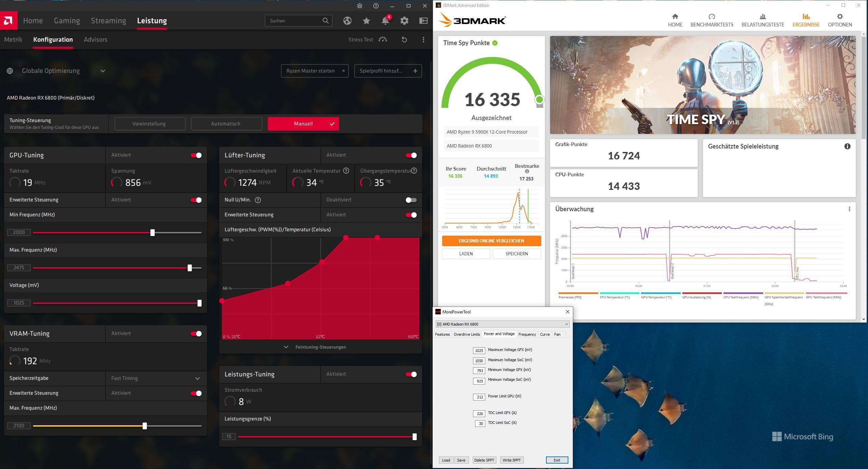The height and width of the screenshot is (469, 868).
Task: Click the favorites star icon
Action: (366, 21)
